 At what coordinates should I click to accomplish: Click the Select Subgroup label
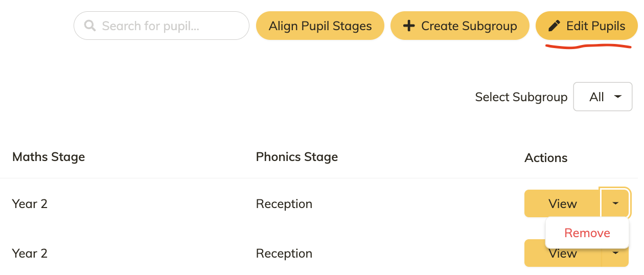coord(521,97)
